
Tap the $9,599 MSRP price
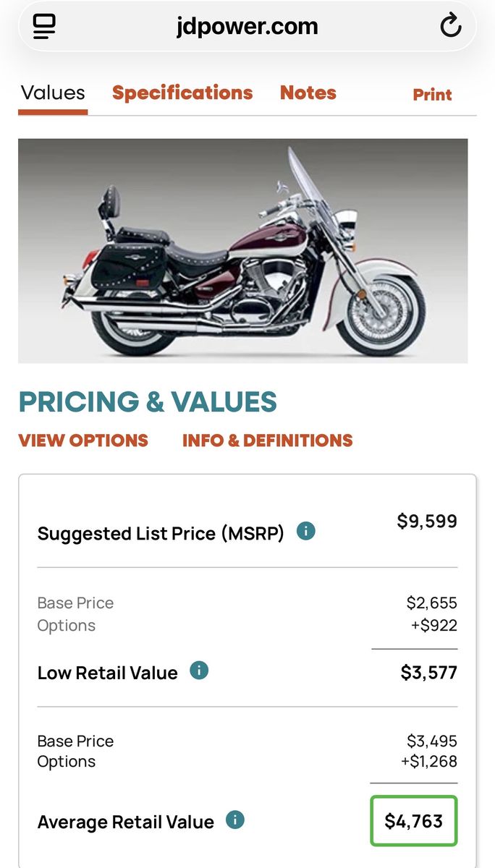pyautogui.click(x=427, y=522)
